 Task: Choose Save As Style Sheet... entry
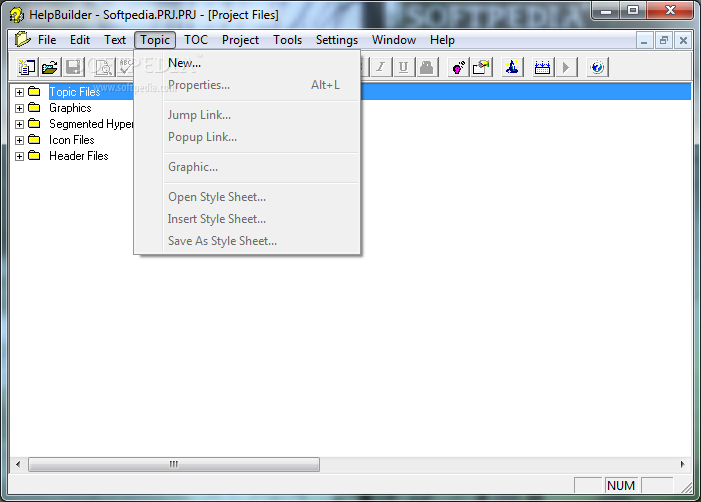coord(262,240)
